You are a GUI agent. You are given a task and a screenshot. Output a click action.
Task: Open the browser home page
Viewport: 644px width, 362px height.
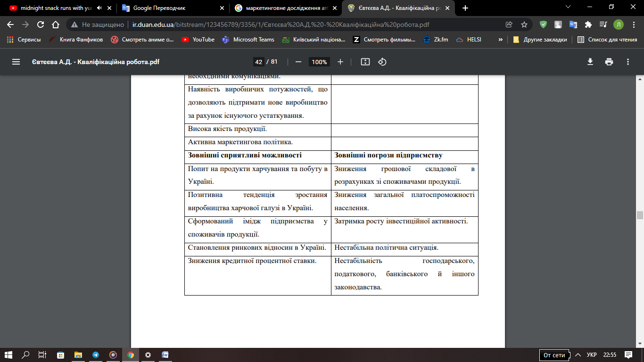tap(56, 25)
